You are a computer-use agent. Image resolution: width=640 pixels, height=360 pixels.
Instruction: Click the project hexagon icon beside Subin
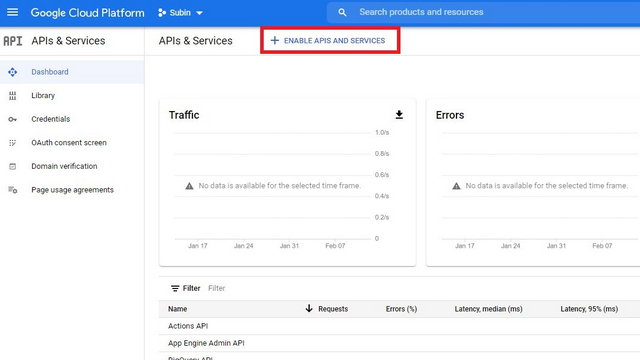tap(162, 13)
